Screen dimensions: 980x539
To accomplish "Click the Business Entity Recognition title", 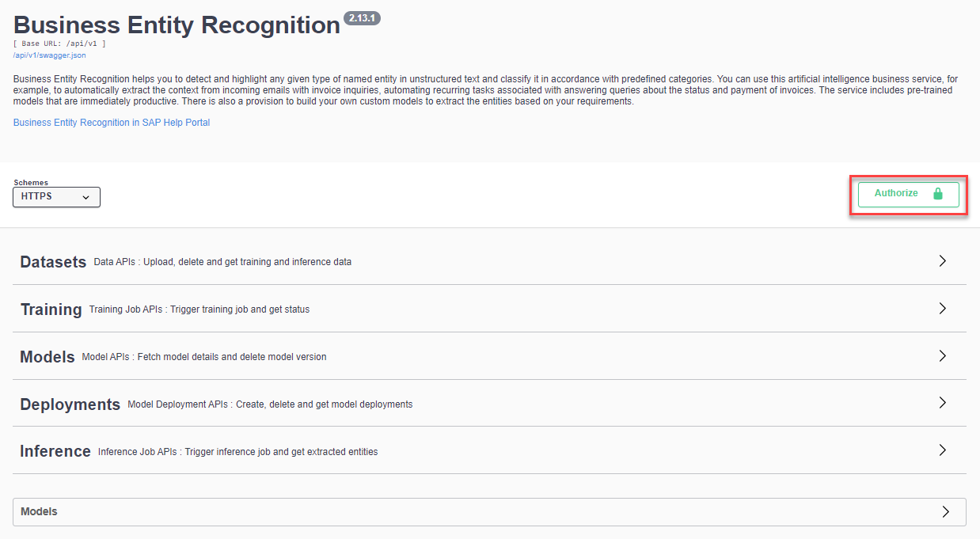I will (177, 25).
